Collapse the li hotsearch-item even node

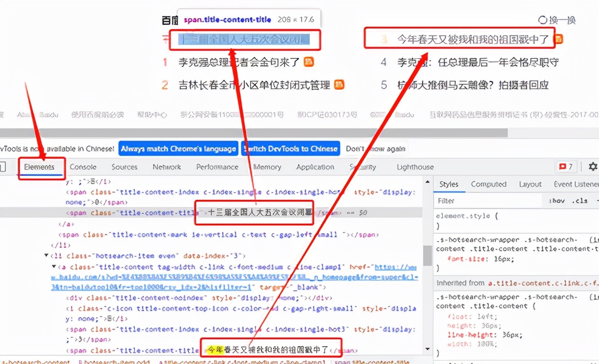(46, 255)
